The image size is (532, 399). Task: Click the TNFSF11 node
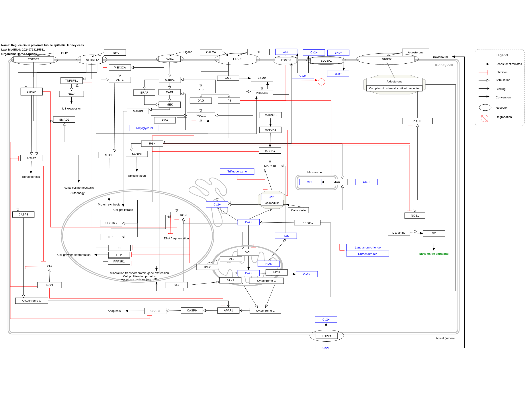tap(72, 80)
